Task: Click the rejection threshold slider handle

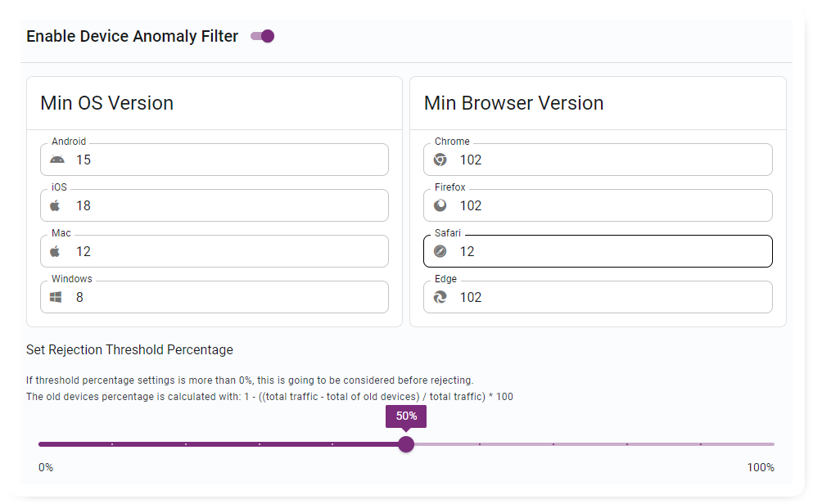Action: (x=406, y=444)
